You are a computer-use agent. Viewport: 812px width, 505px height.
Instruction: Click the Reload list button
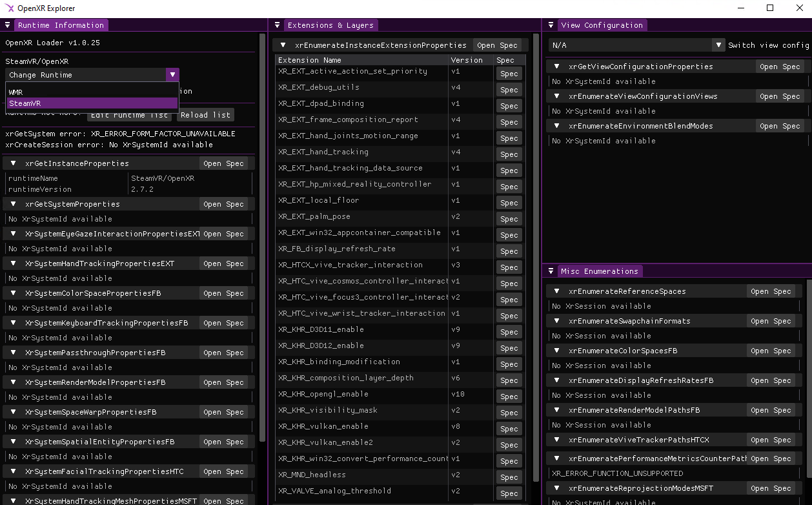tap(205, 115)
